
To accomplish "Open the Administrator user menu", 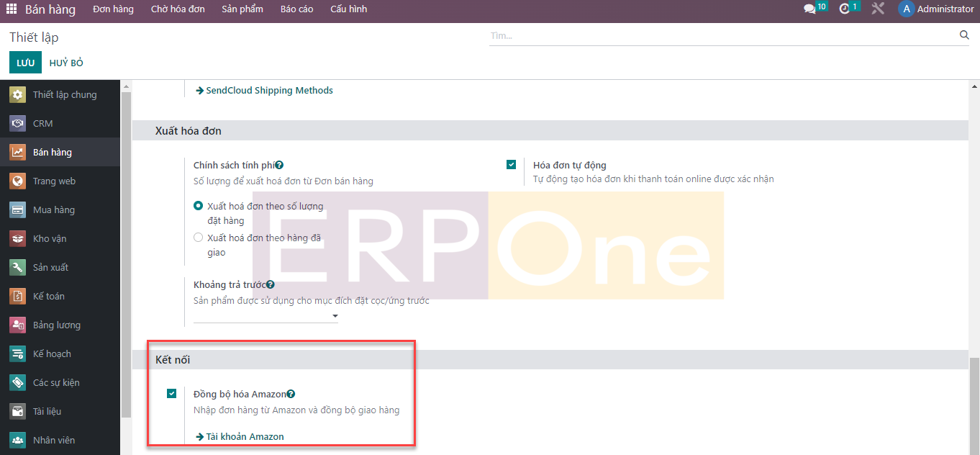I will tap(936, 9).
